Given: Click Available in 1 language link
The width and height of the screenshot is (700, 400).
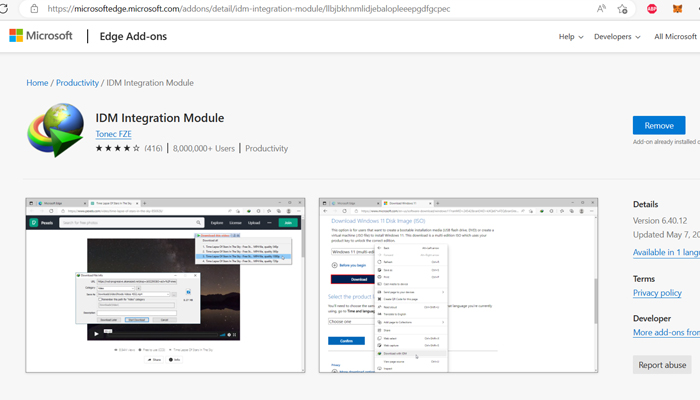Looking at the screenshot, I should [666, 252].
